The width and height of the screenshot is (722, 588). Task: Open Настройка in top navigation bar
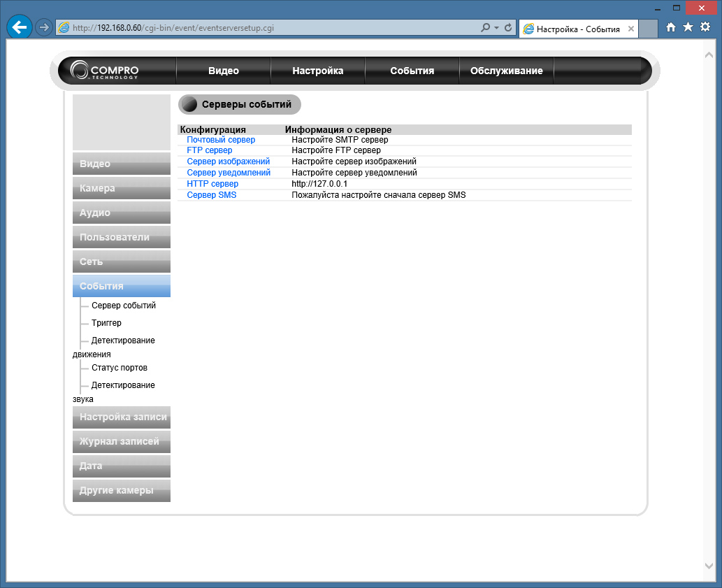click(x=318, y=71)
